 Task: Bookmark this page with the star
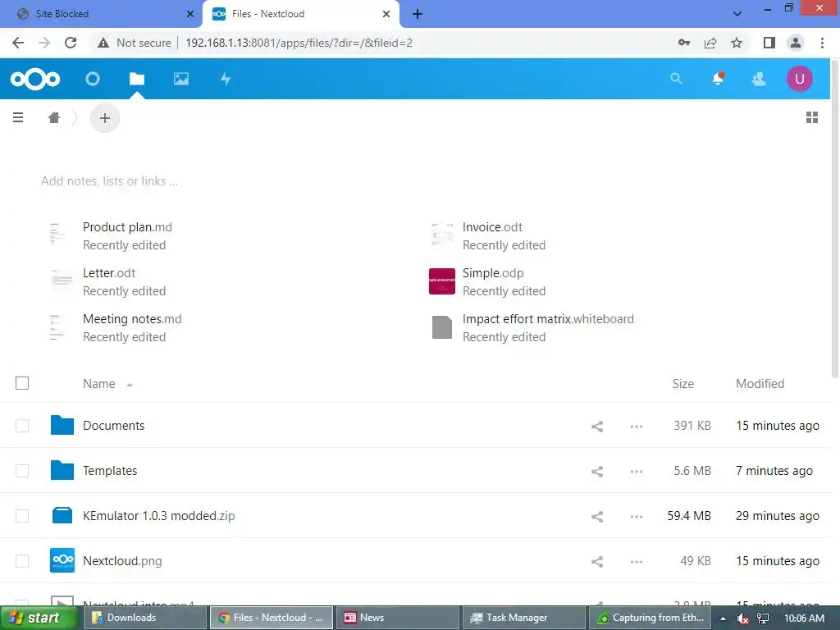pos(737,43)
